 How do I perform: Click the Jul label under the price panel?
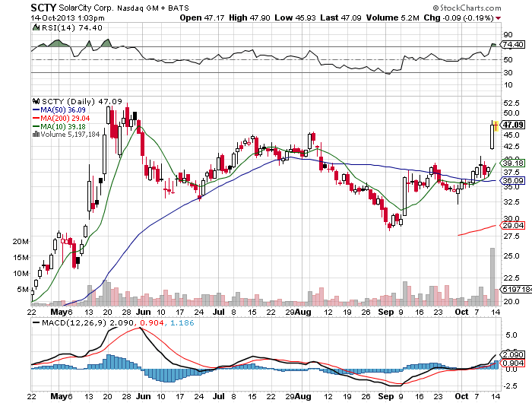coord(219,312)
